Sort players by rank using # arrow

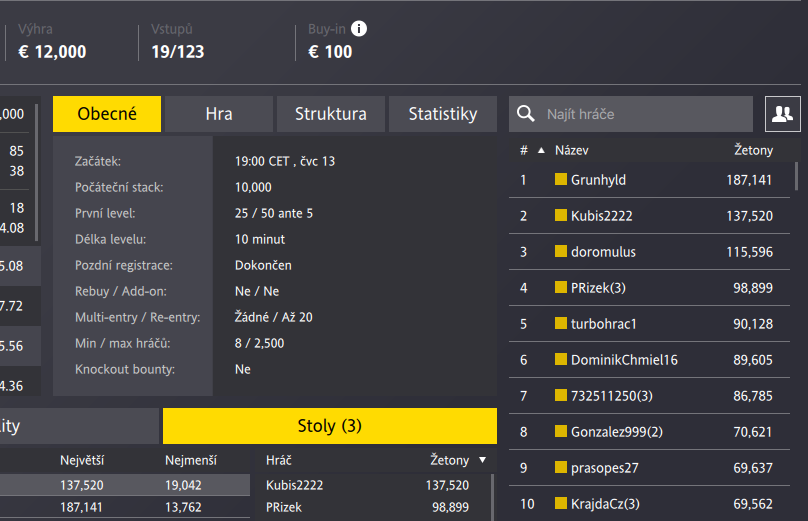coord(541,151)
